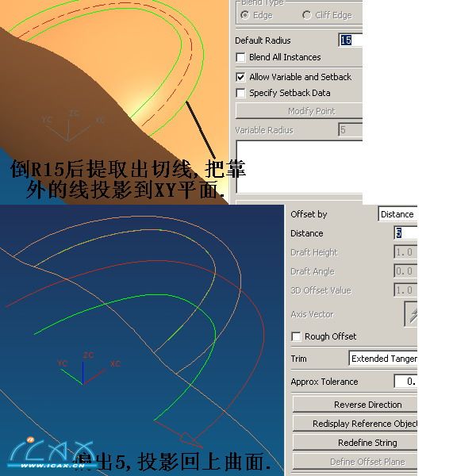
Task: Open the Trim Extended Tangents dropdown
Action: [x=383, y=359]
